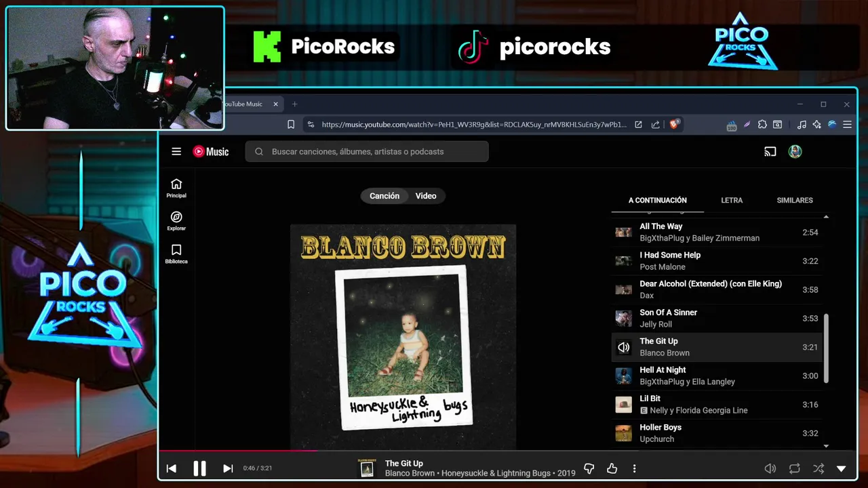Click open-in-app icon in address bar
Screen dimensions: 868x488
638,125
